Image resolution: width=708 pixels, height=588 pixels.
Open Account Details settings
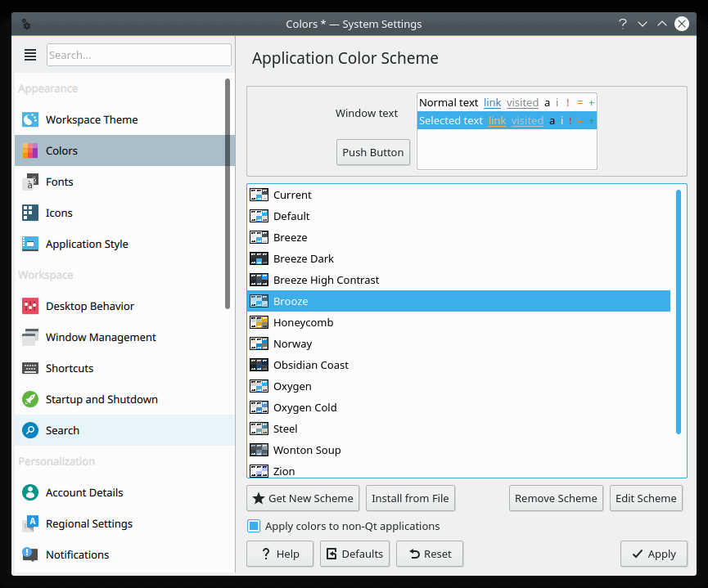[84, 492]
